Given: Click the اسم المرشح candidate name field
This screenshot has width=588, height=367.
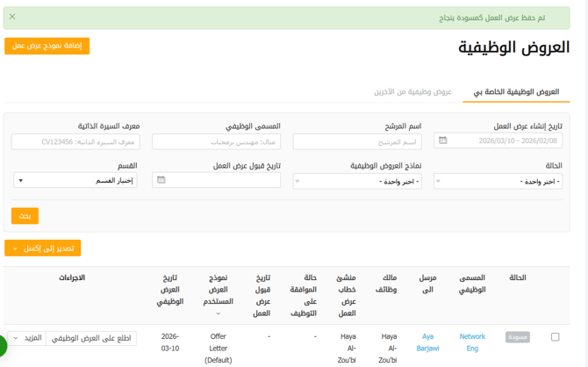Looking at the screenshot, I should coord(357,141).
